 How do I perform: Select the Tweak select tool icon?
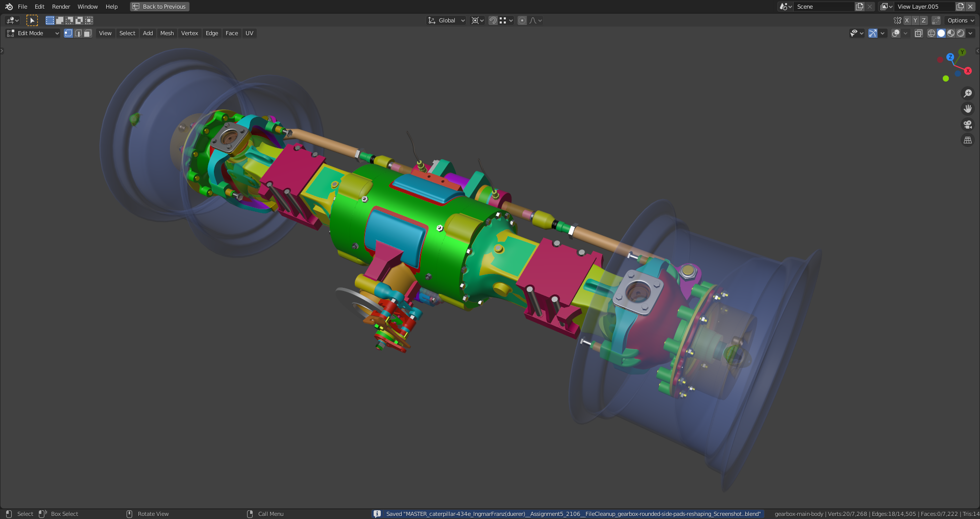[x=32, y=20]
